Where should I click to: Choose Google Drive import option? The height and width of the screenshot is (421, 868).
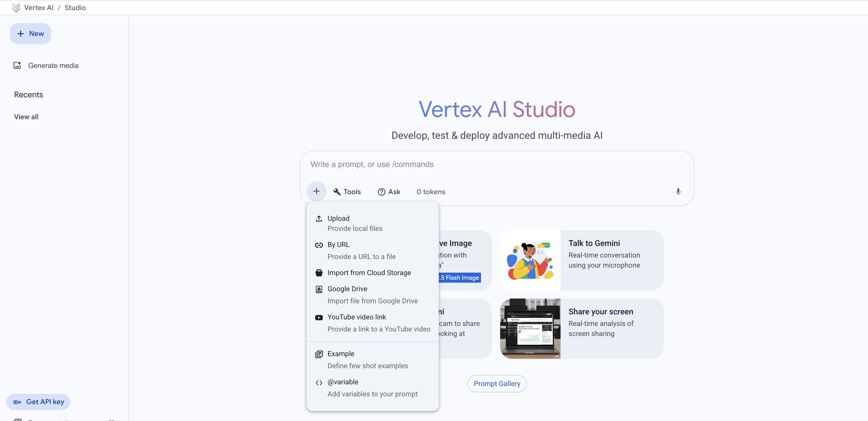pos(372,295)
